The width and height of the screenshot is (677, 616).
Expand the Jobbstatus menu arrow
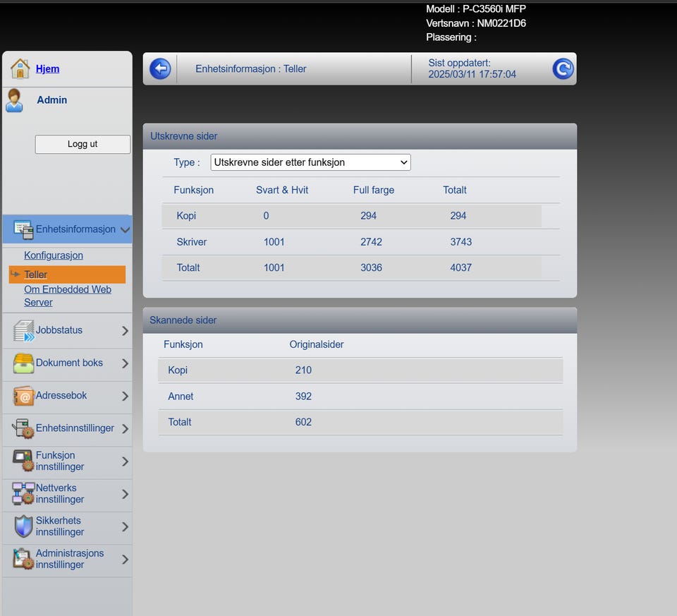click(x=126, y=330)
